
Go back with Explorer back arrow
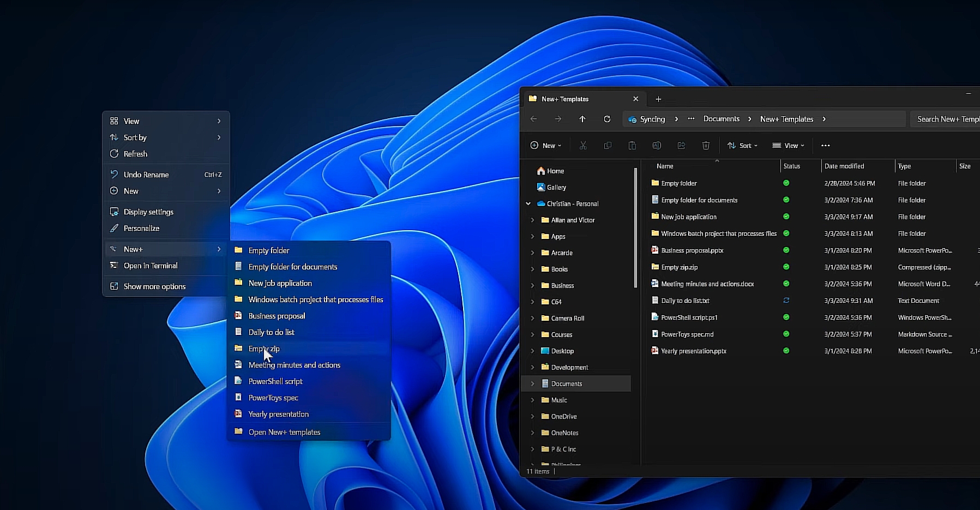[534, 119]
